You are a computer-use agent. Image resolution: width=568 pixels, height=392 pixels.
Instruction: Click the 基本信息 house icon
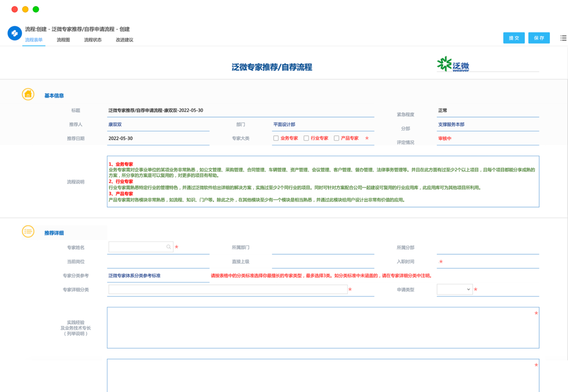point(28,94)
